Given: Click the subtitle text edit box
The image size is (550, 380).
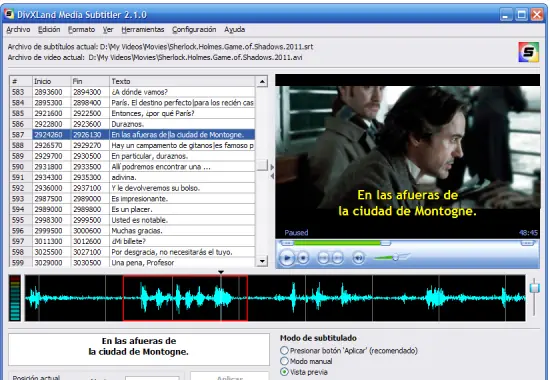Looking at the screenshot, I should tap(139, 349).
